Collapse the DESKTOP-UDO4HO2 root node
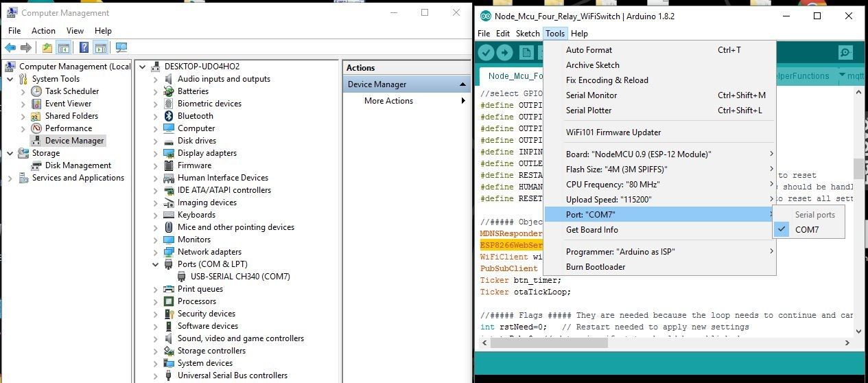 143,67
